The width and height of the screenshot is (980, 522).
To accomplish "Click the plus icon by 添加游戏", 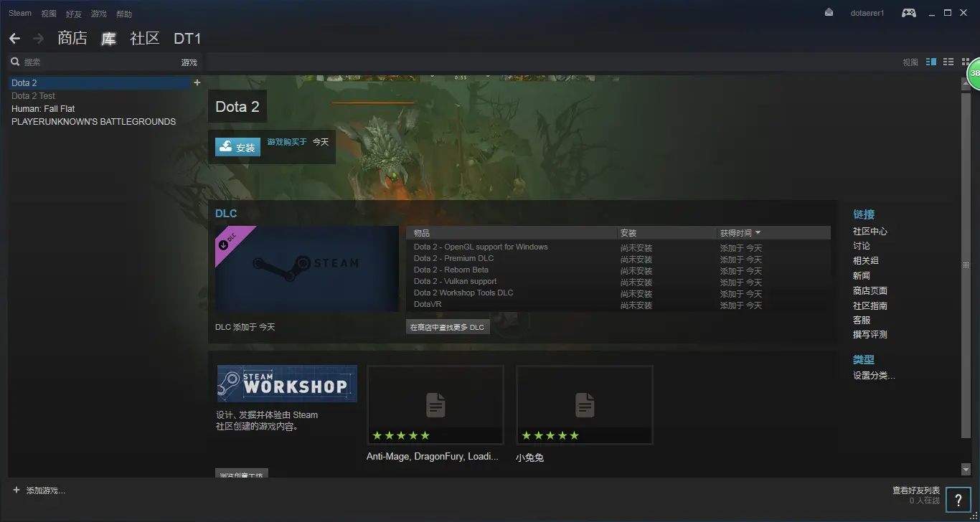I will [17, 490].
